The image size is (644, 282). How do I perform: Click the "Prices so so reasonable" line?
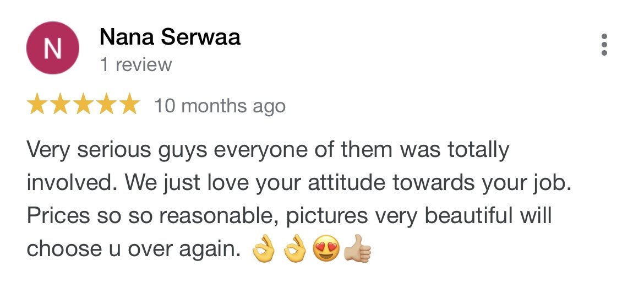click(x=289, y=216)
